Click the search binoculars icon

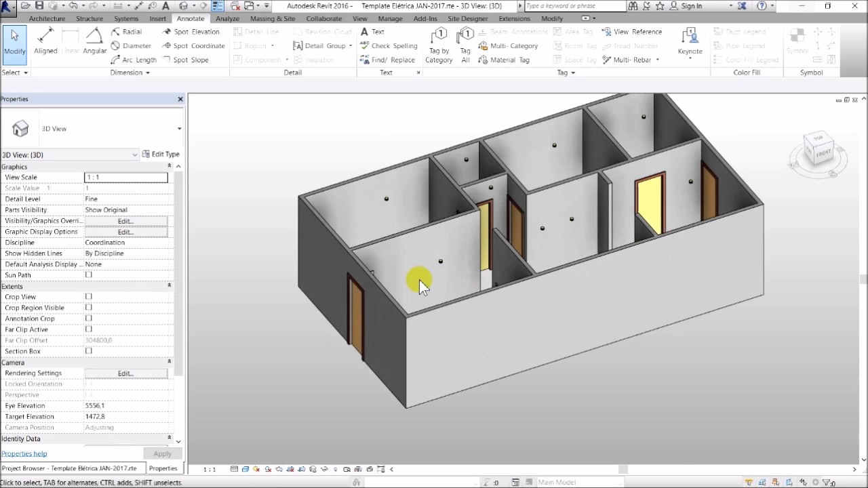coord(633,5)
